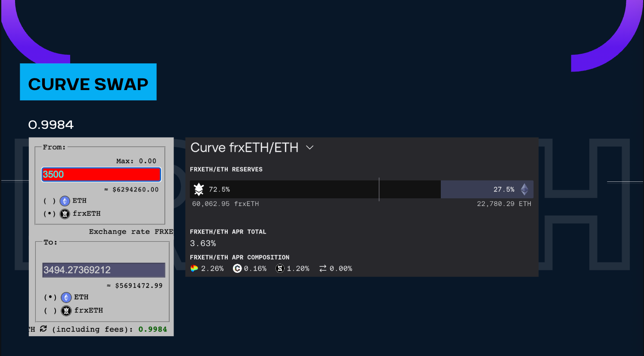644x356 pixels.
Task: Select ETH radio button under To
Action: click(x=50, y=297)
